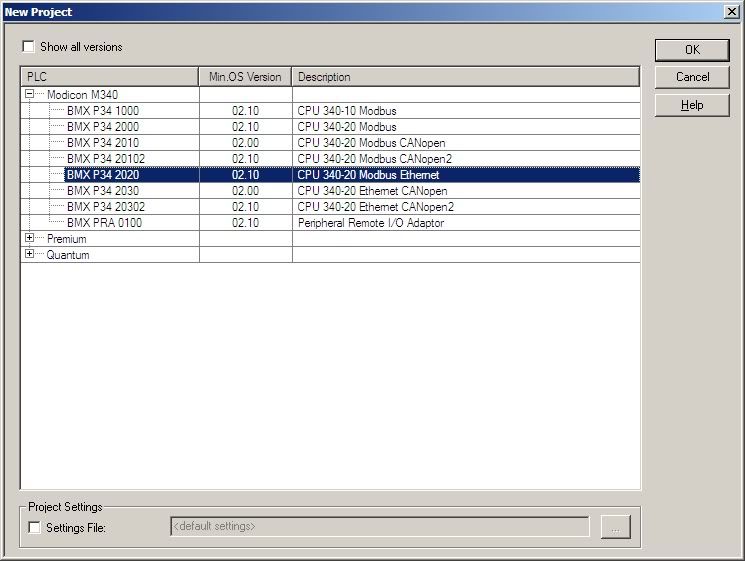
Task: Confirm selection with the OK button
Action: (x=692, y=50)
